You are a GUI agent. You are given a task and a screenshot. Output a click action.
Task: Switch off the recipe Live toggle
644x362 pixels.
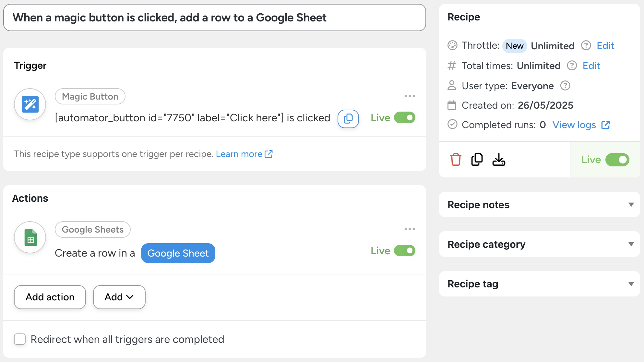click(x=617, y=160)
